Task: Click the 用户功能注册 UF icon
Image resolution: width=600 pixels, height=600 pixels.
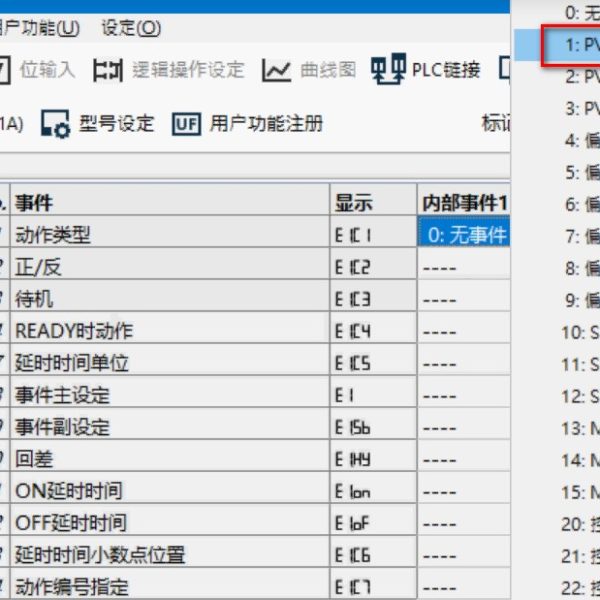Action: (186, 124)
